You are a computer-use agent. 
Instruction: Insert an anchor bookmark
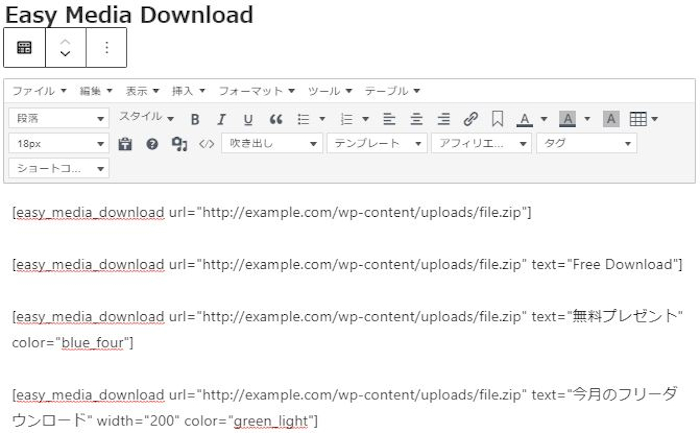[x=497, y=119]
